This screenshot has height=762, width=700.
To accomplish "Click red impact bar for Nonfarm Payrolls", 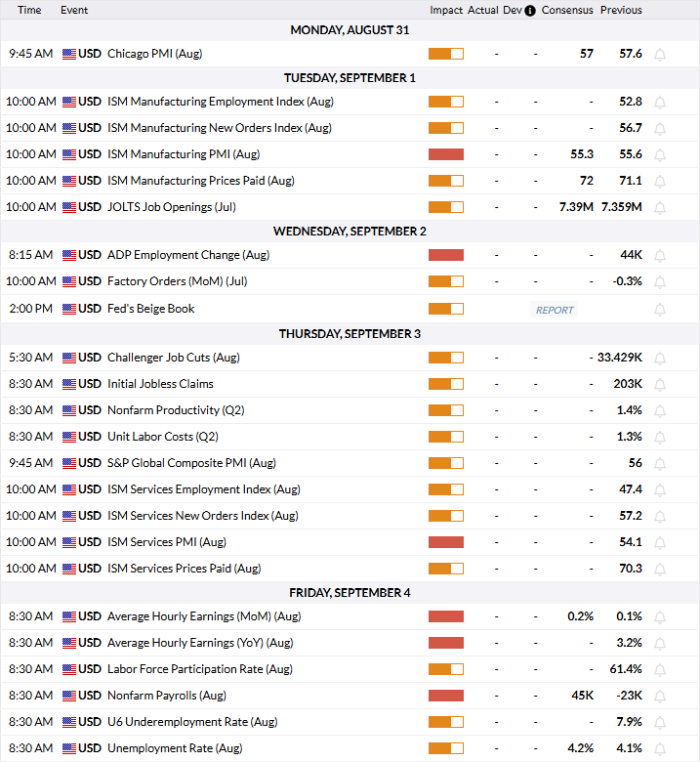I will point(446,696).
